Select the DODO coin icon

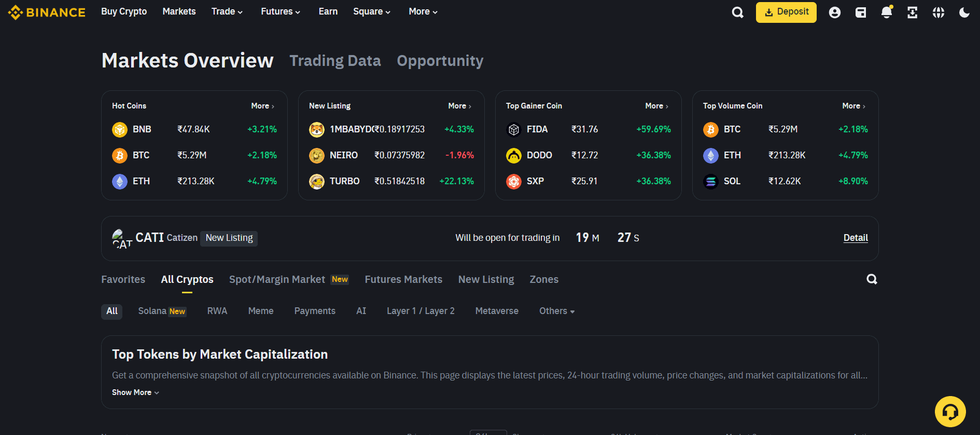point(514,155)
